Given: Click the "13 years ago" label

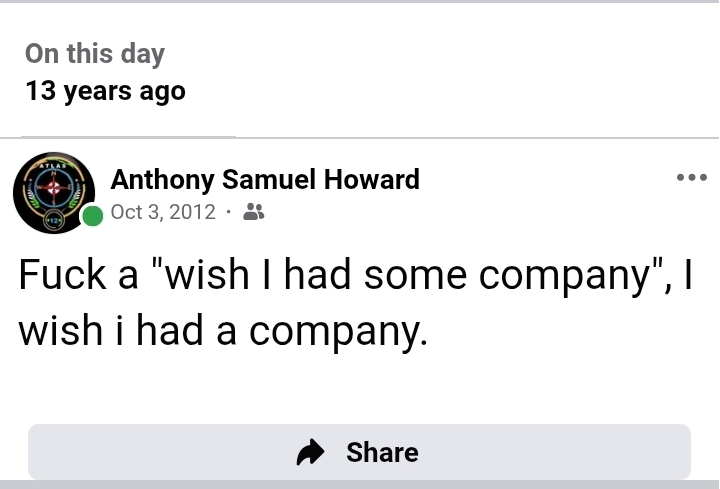Looking at the screenshot, I should pyautogui.click(x=105, y=91).
